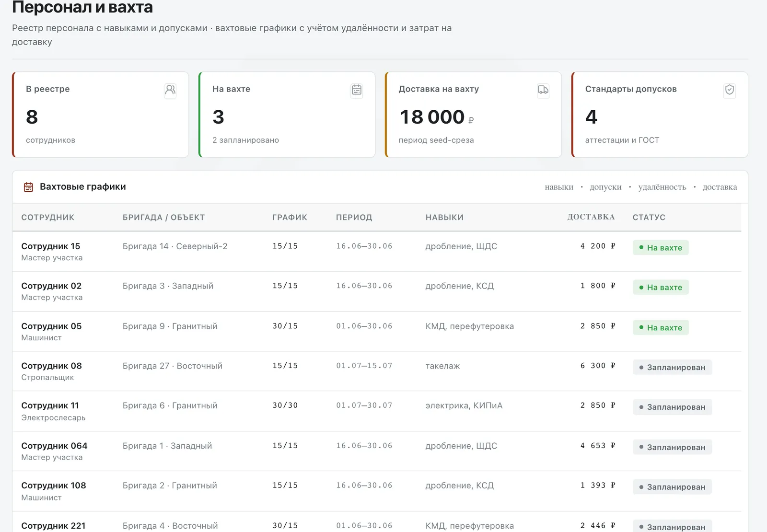Select the навыки tag in table header
This screenshot has width=767, height=532.
coord(559,187)
